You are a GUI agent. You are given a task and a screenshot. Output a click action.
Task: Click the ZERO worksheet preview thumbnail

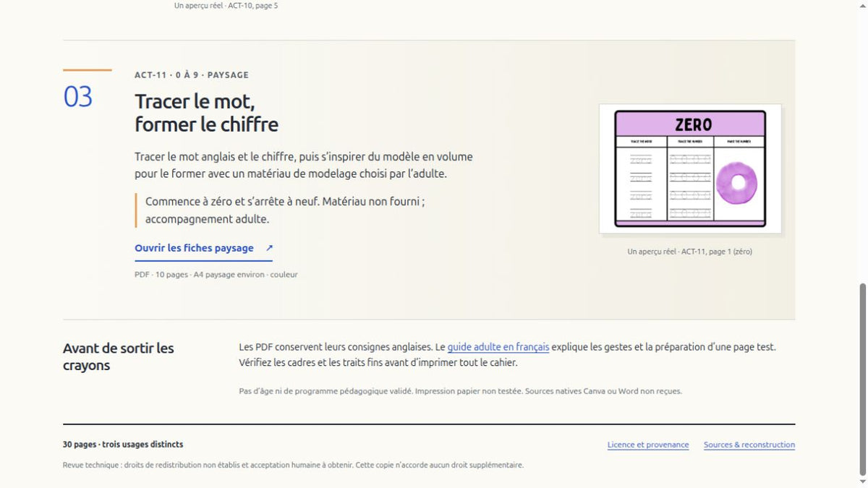pyautogui.click(x=690, y=168)
